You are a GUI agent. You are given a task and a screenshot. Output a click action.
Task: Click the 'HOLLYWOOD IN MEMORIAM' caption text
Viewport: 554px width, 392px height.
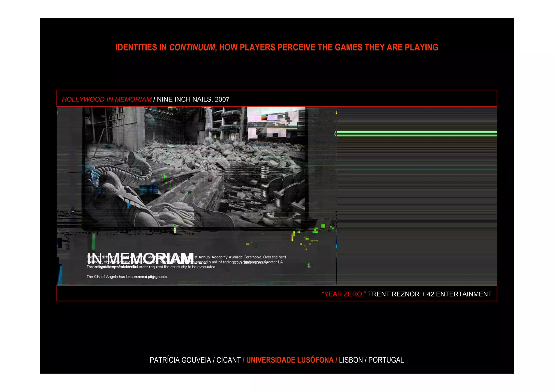[107, 99]
